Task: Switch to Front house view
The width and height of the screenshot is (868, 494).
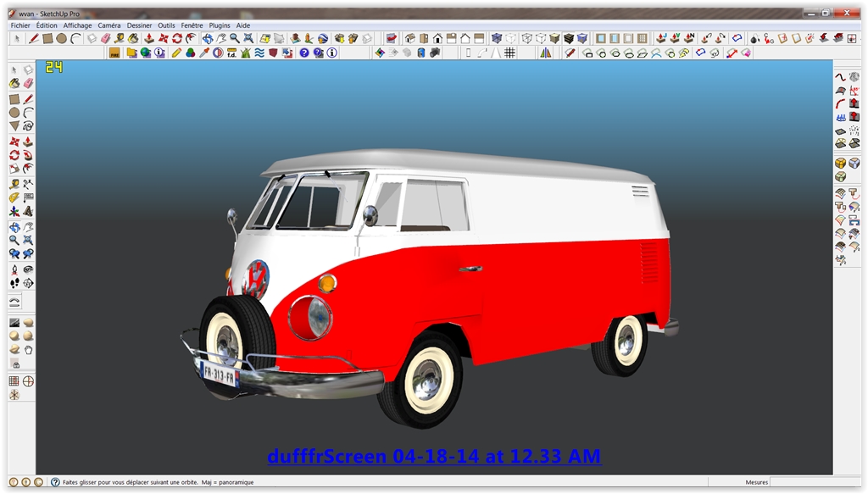Action: pyautogui.click(x=438, y=38)
